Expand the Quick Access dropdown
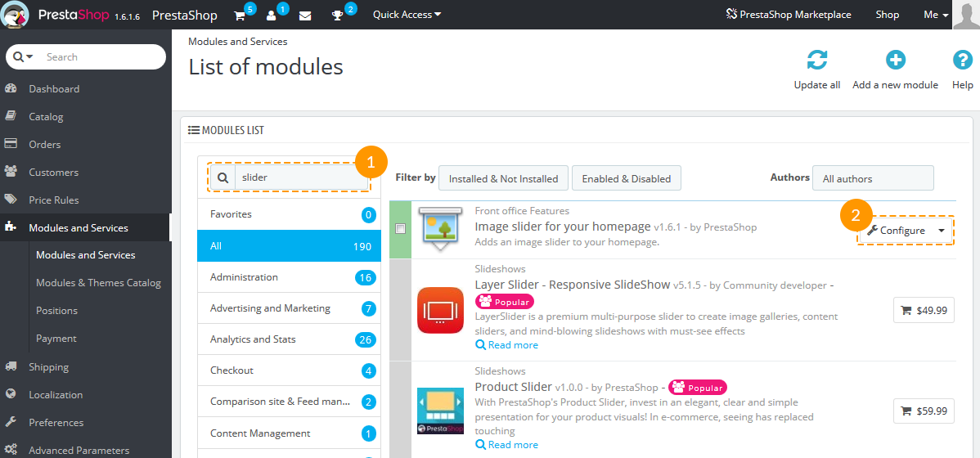 click(407, 15)
